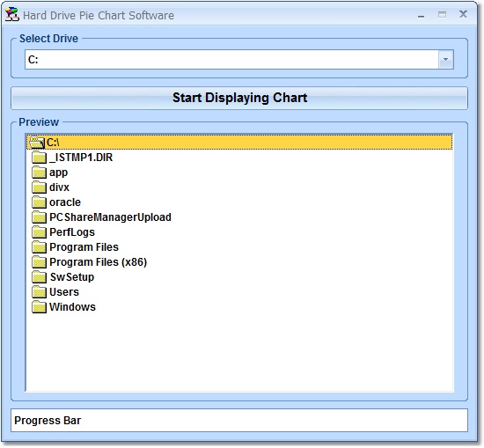
Task: Open the Select Drive dropdown arrow
Action: click(x=445, y=59)
